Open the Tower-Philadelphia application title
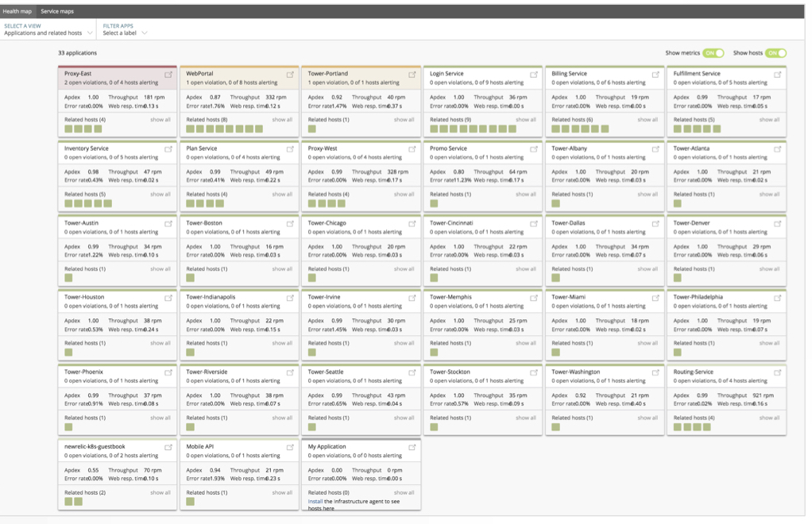The image size is (812, 524). tap(698, 297)
